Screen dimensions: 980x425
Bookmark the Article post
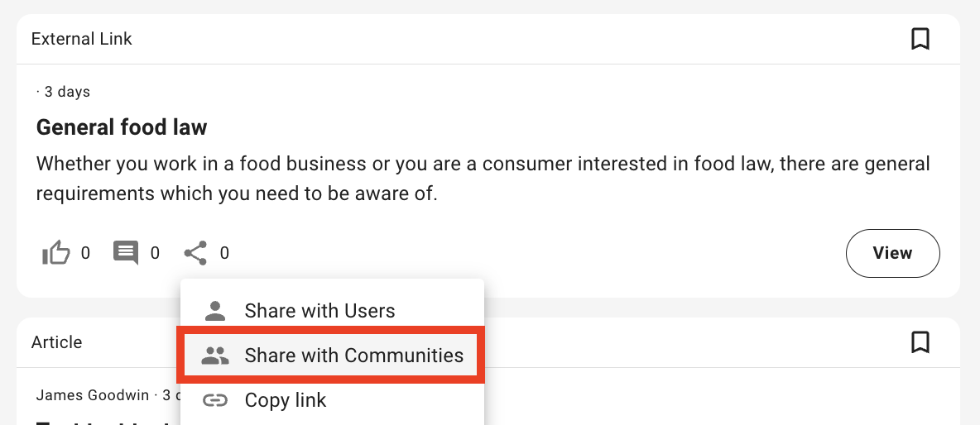pos(920,342)
